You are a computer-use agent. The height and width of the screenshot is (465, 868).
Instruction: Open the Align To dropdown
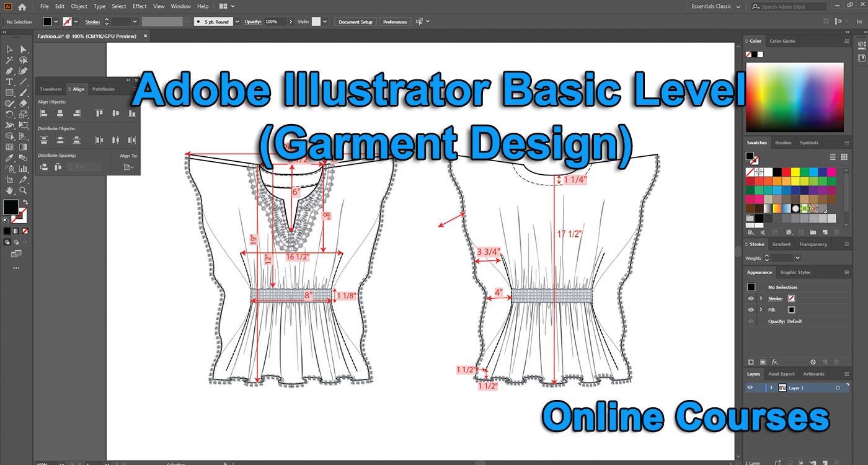tap(128, 166)
